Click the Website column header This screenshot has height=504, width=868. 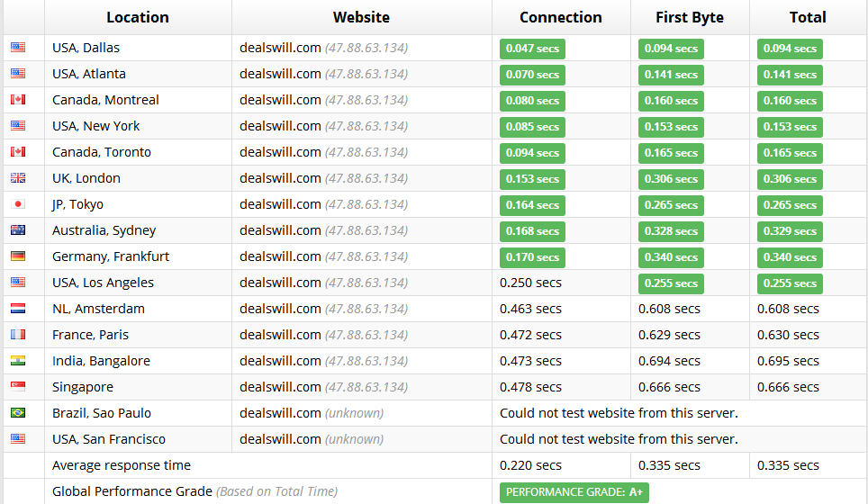point(361,17)
